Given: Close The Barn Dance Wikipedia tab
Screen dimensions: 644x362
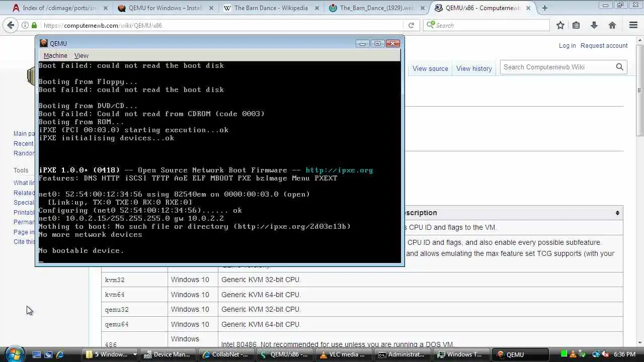Looking at the screenshot, I should [316, 8].
